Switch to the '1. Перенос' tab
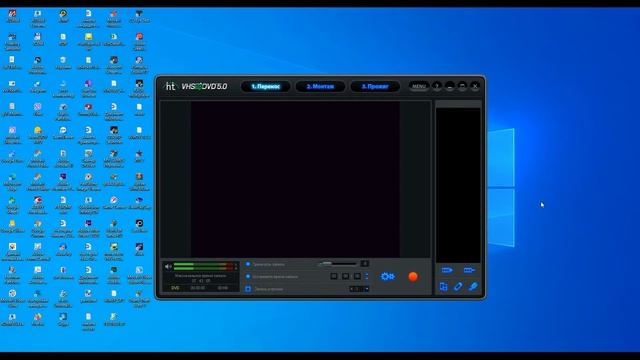 coord(266,87)
